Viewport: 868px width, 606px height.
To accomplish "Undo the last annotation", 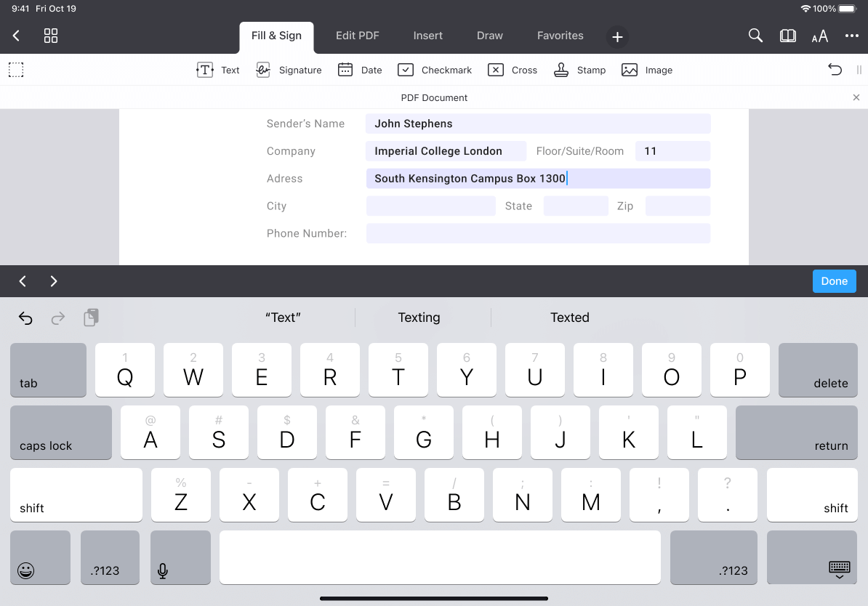I will (x=833, y=69).
